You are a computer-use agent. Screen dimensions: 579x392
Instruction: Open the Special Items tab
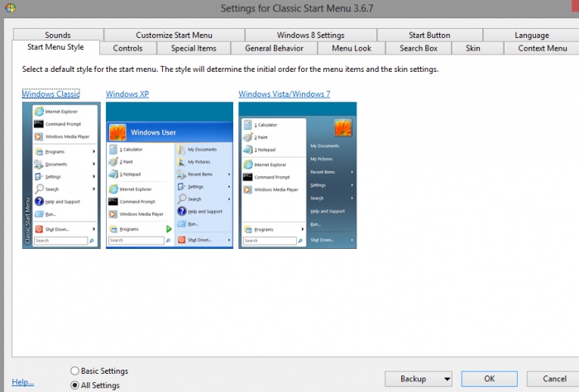[x=194, y=48]
